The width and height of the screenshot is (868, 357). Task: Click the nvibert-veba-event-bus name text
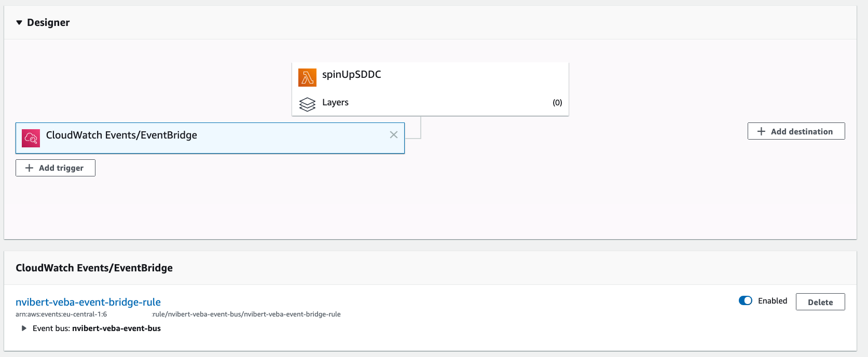tap(116, 328)
